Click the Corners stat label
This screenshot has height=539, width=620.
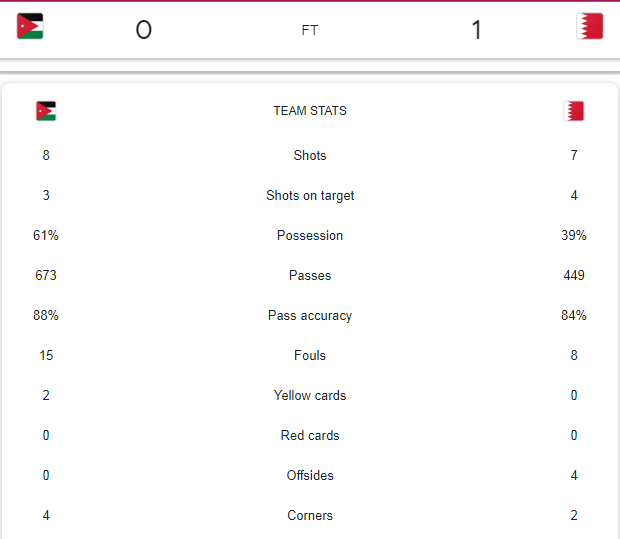tap(310, 515)
